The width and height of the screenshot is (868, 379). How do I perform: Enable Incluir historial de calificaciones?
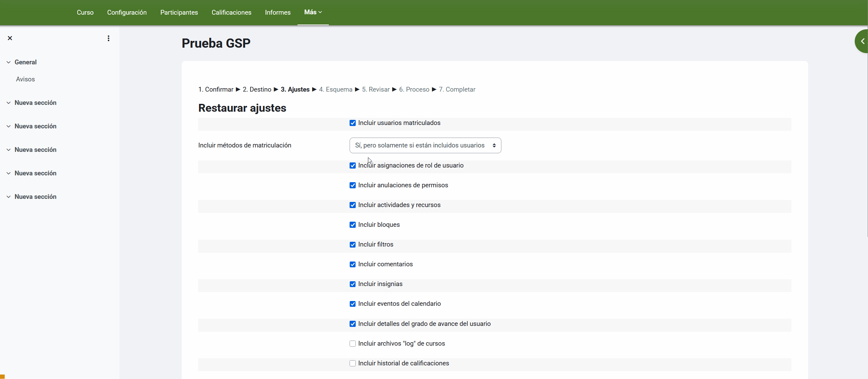(353, 363)
